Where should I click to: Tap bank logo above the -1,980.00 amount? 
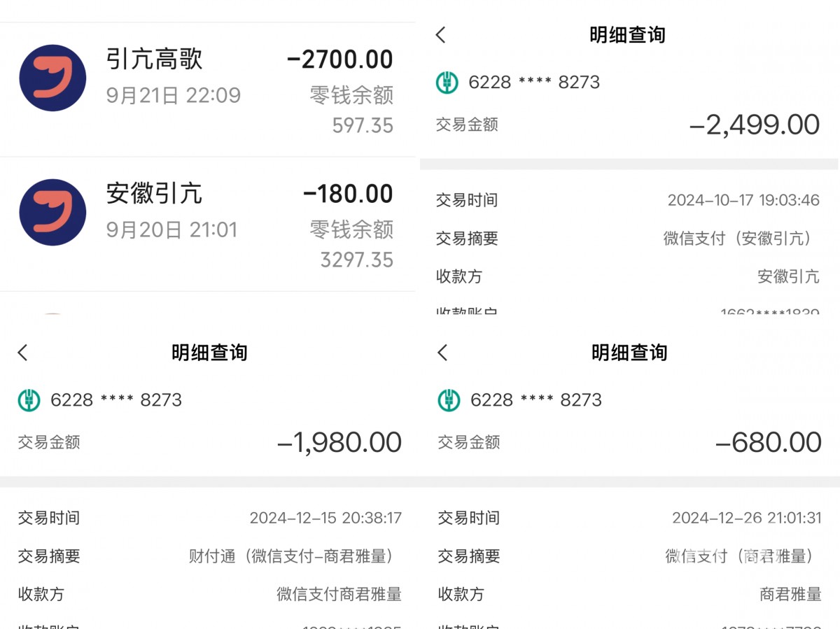(29, 400)
